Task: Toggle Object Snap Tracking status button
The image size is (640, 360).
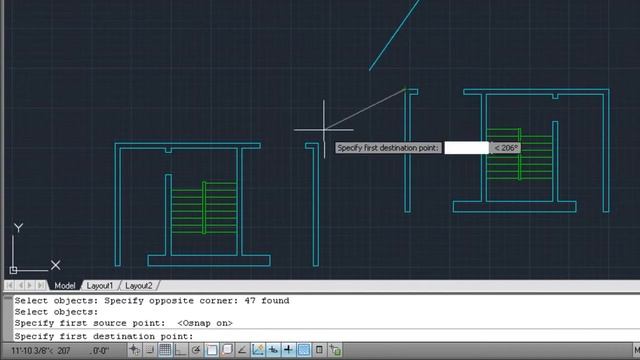Action: click(x=242, y=350)
